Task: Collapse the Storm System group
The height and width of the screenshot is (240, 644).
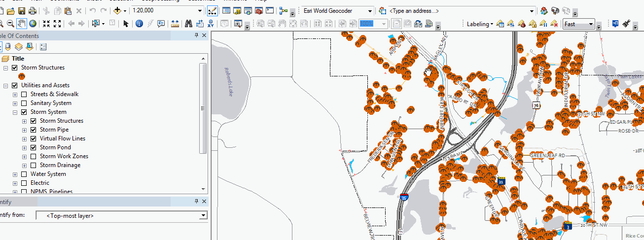Action: [x=15, y=112]
